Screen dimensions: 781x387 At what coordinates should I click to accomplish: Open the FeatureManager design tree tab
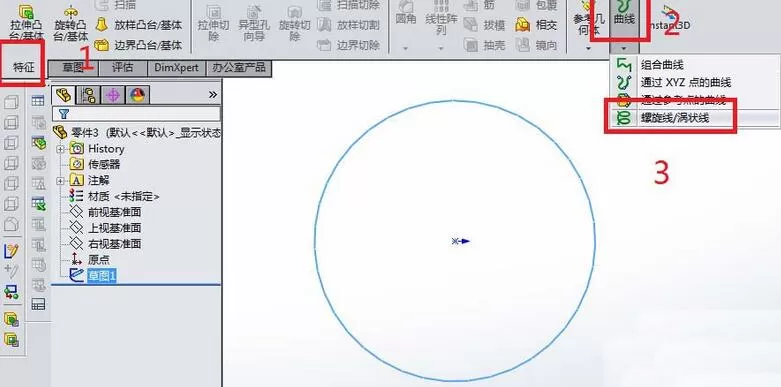pos(63,95)
